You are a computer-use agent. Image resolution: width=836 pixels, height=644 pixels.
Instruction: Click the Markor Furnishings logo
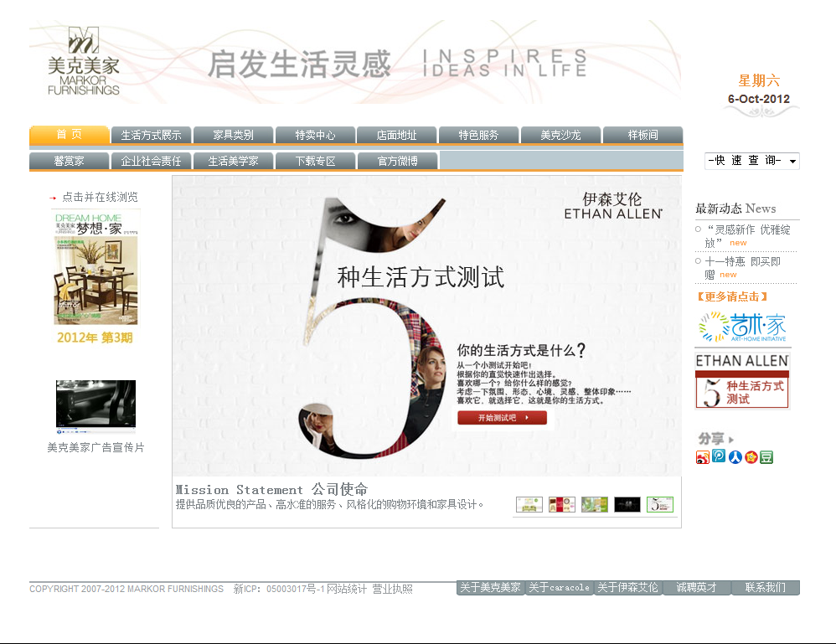[84, 61]
